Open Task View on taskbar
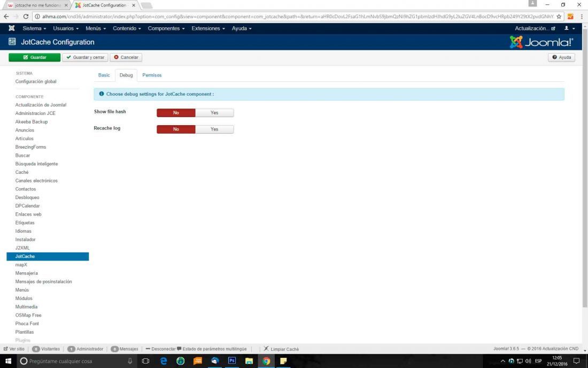This screenshot has height=368, width=588. pyautogui.click(x=145, y=361)
